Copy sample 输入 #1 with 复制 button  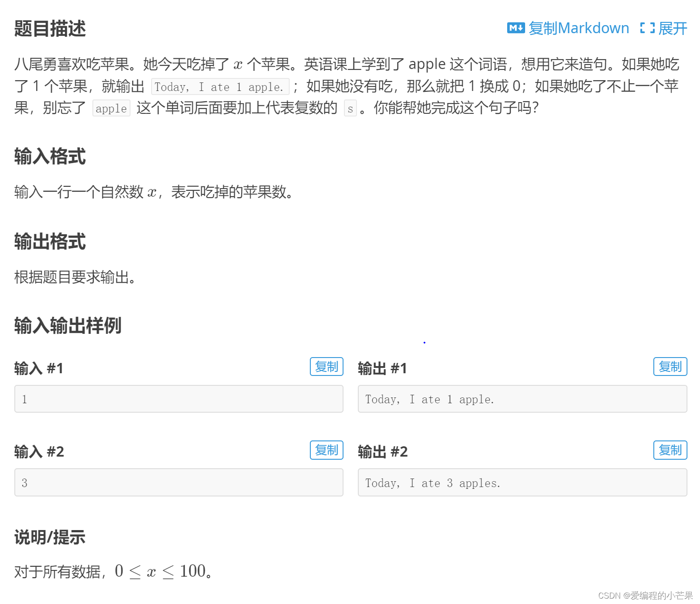click(326, 367)
